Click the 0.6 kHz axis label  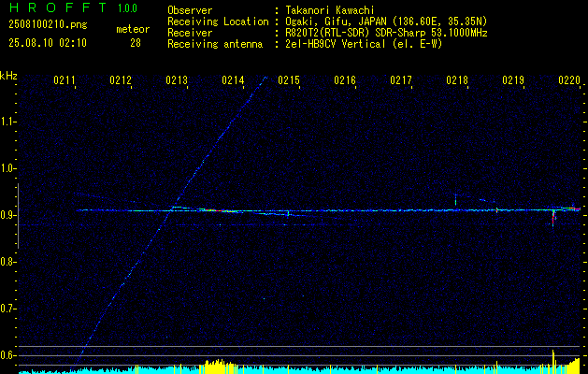(7, 355)
